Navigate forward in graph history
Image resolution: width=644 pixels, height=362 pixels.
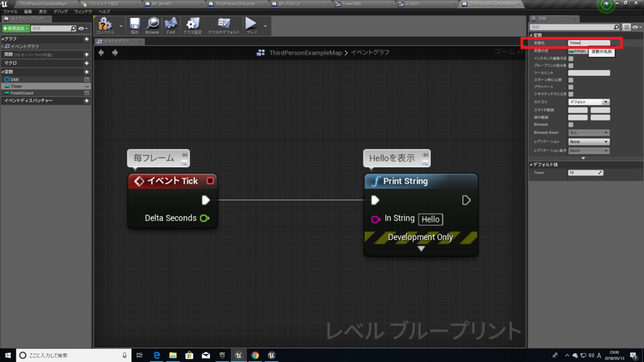pyautogui.click(x=115, y=53)
